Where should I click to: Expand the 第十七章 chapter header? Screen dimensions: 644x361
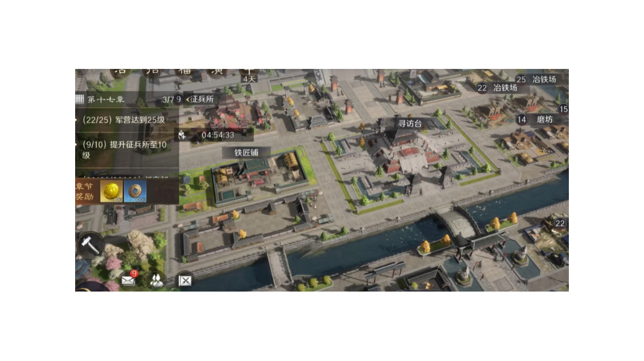coord(106,100)
